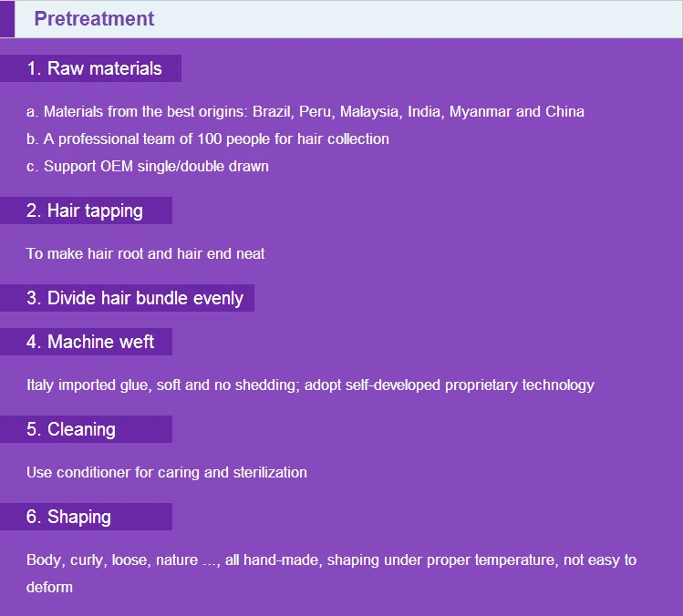Image resolution: width=683 pixels, height=616 pixels.
Task: Select the 'Italy imported glue' description line
Action: pyautogui.click(x=310, y=385)
